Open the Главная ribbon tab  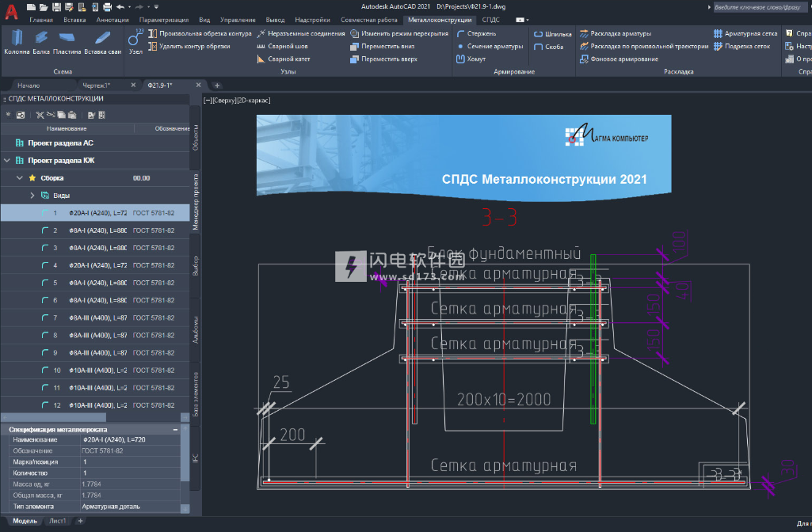click(x=41, y=20)
